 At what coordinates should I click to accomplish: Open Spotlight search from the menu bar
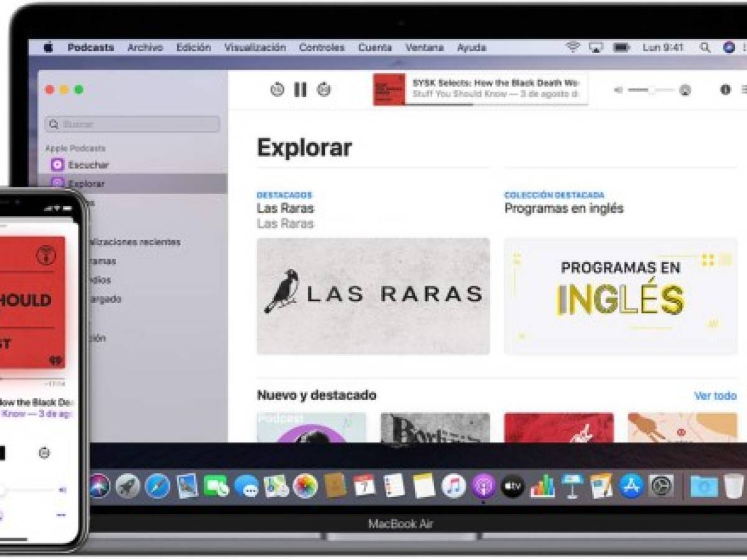pos(705,47)
